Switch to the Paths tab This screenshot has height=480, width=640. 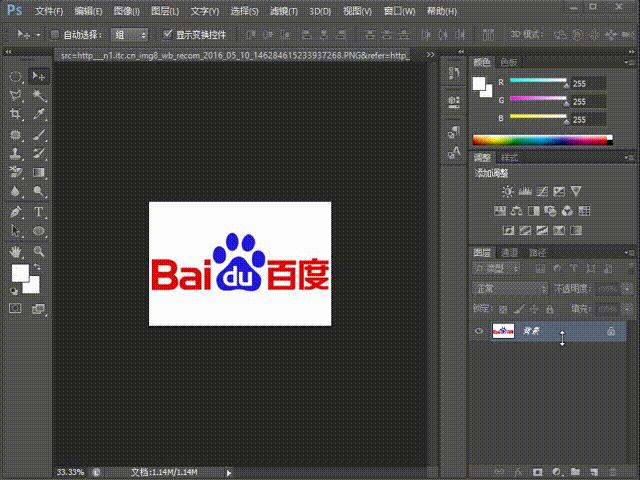click(537, 253)
